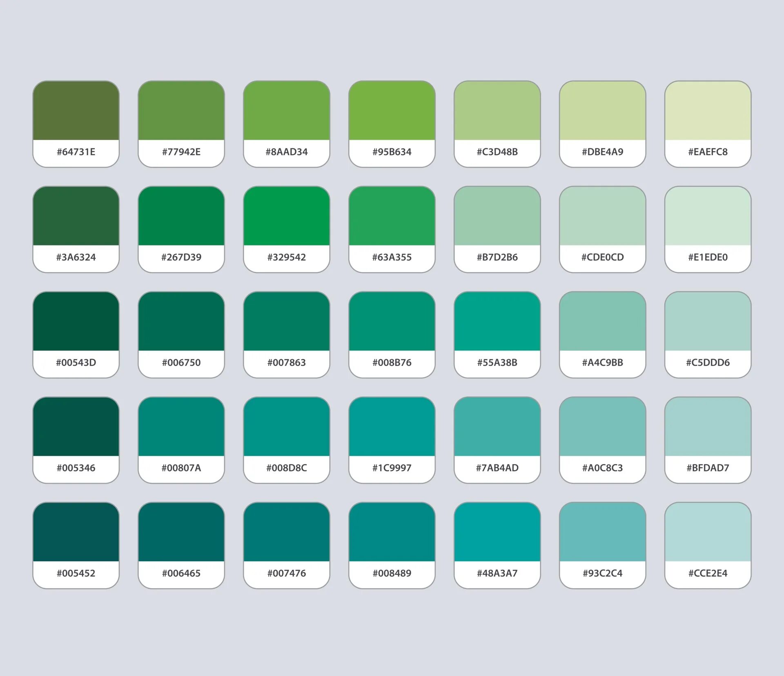This screenshot has height=676, width=784.
Task: Click the #CCE2E4 hex code label
Action: pyautogui.click(x=708, y=573)
